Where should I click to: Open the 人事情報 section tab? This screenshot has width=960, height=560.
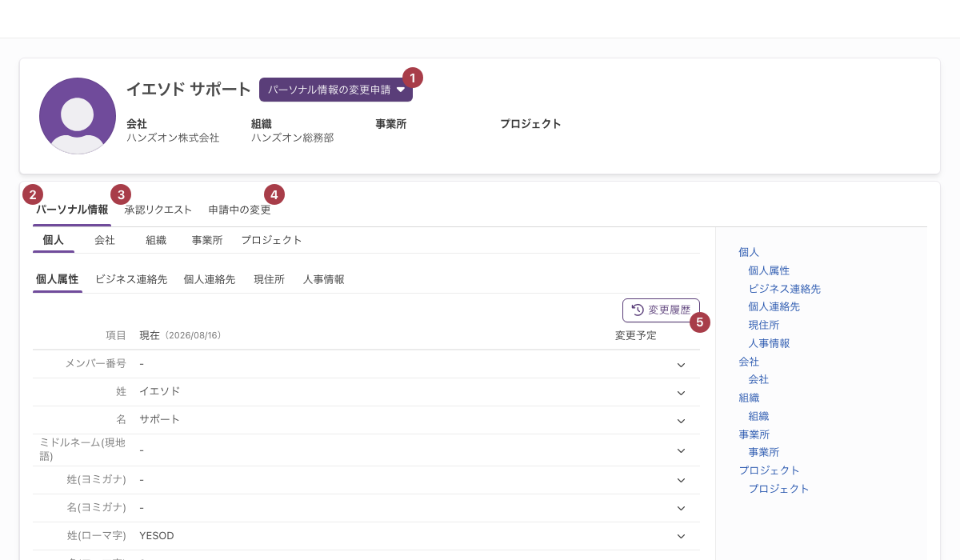click(x=324, y=279)
